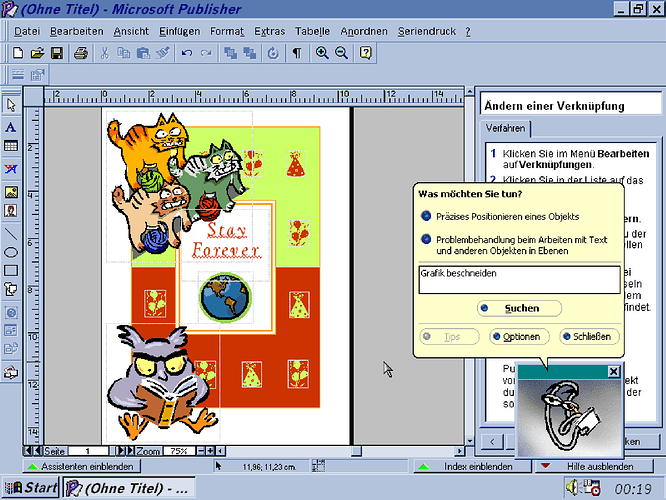The height and width of the screenshot is (500, 666).
Task: Select the Clip Gallery tool
Action: (11, 211)
